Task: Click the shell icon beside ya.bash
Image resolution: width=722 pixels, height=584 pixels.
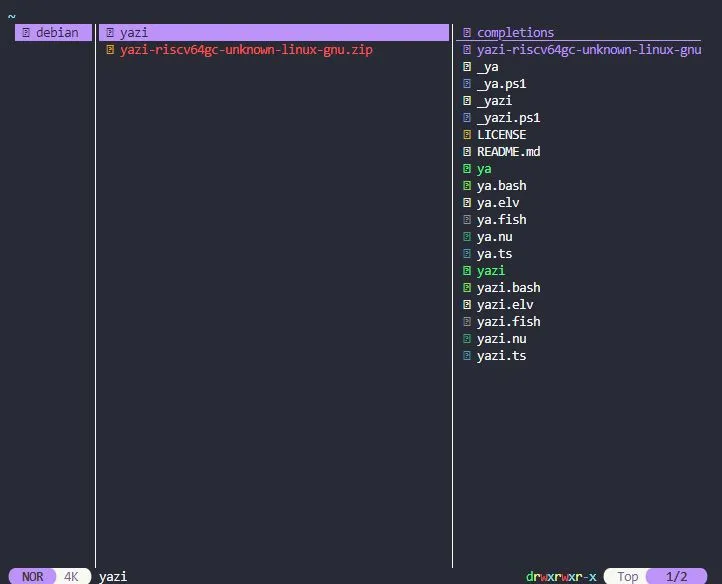Action: pos(466,186)
